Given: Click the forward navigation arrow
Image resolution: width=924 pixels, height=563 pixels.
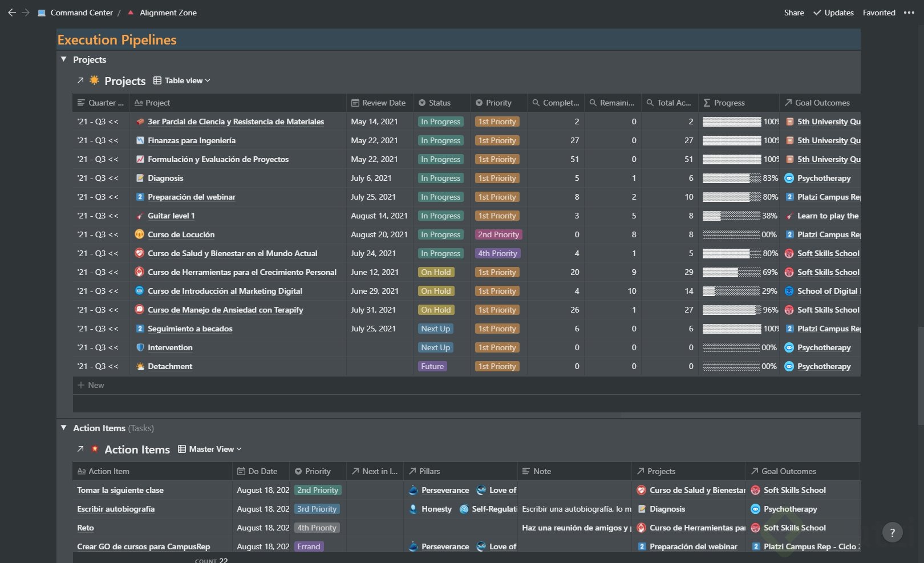Looking at the screenshot, I should [26, 13].
